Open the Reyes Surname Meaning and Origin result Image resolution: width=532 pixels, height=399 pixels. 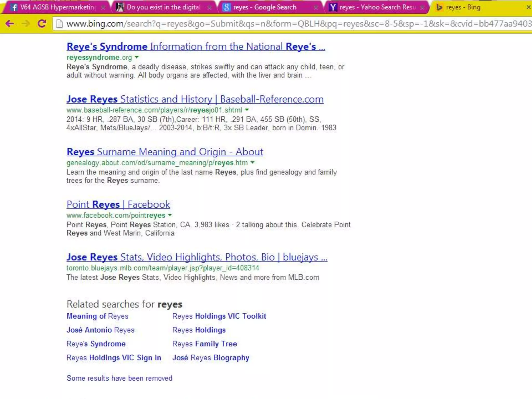(x=165, y=152)
